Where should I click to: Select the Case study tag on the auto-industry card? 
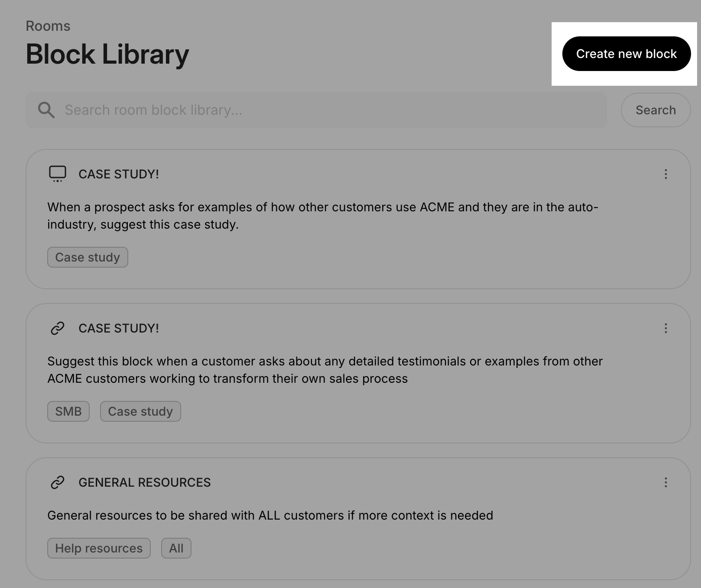click(x=88, y=257)
